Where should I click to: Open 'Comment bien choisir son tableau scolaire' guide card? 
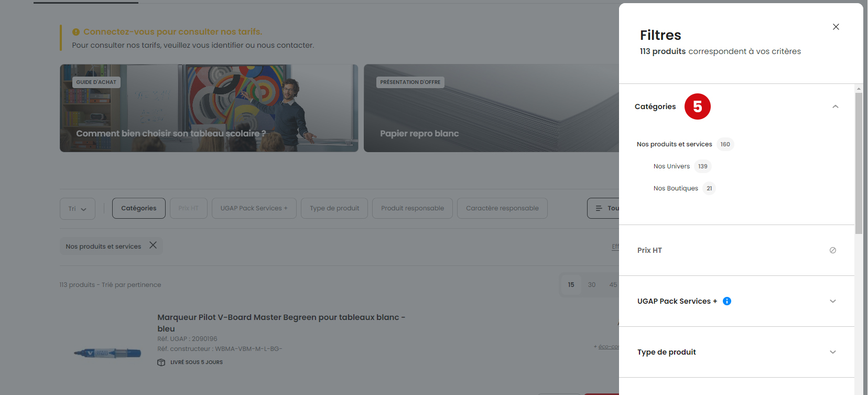tap(209, 108)
